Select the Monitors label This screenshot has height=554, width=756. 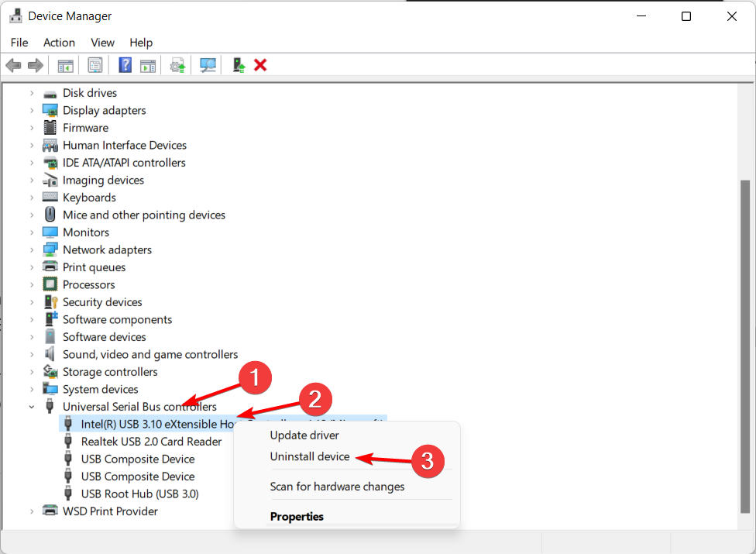click(x=86, y=232)
